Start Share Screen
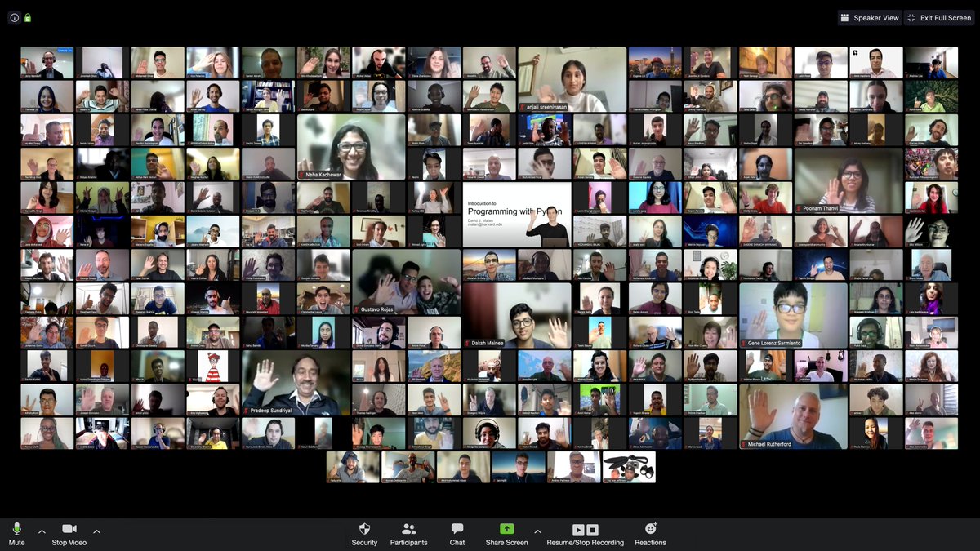Viewport: 980px width, 551px height. [x=506, y=534]
